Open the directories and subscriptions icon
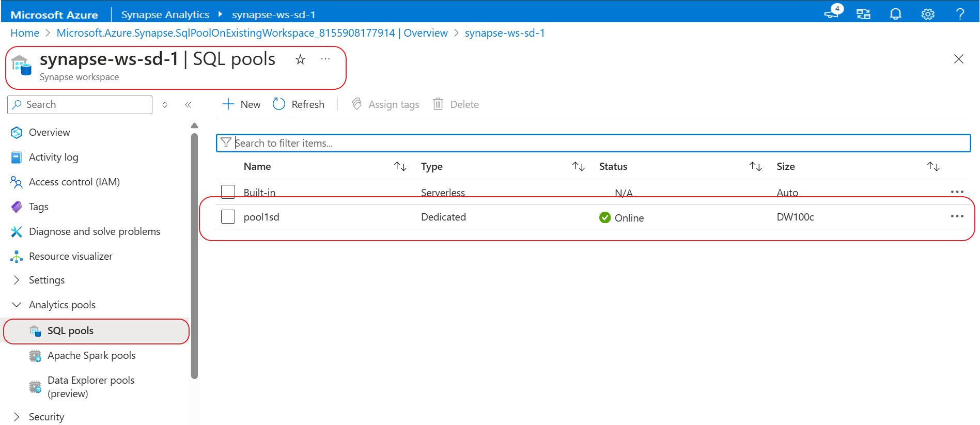 (x=863, y=14)
